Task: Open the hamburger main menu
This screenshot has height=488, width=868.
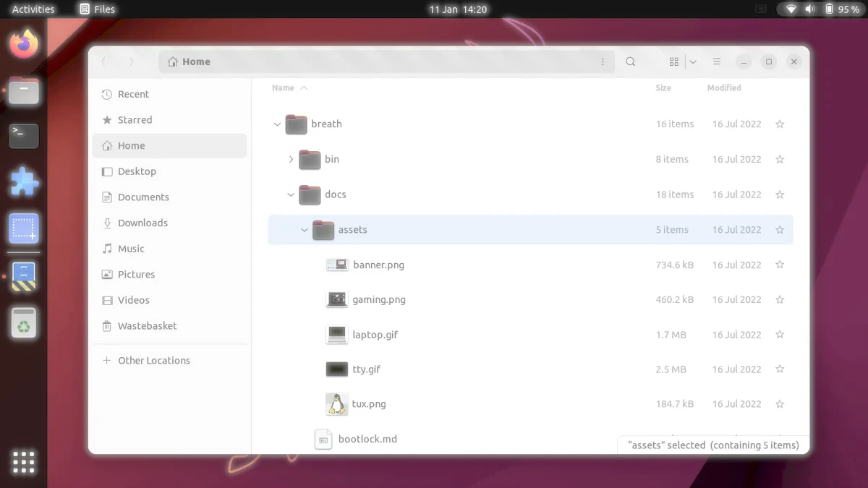Action: click(x=716, y=62)
